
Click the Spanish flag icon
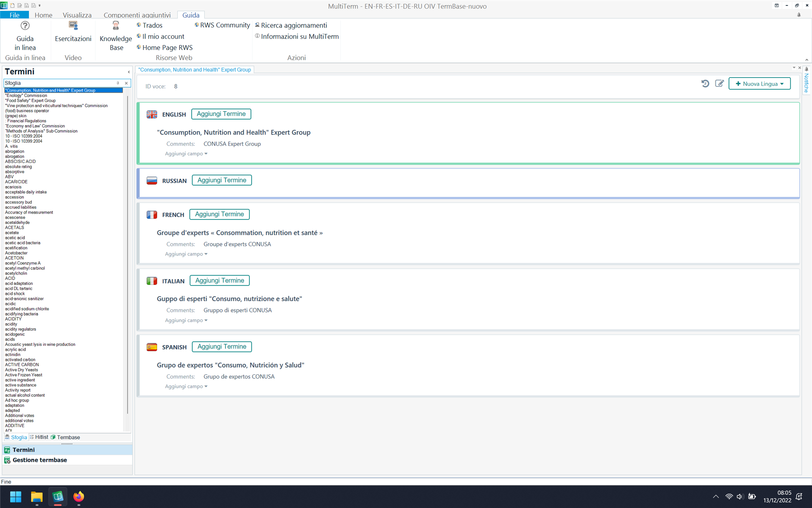(x=152, y=347)
